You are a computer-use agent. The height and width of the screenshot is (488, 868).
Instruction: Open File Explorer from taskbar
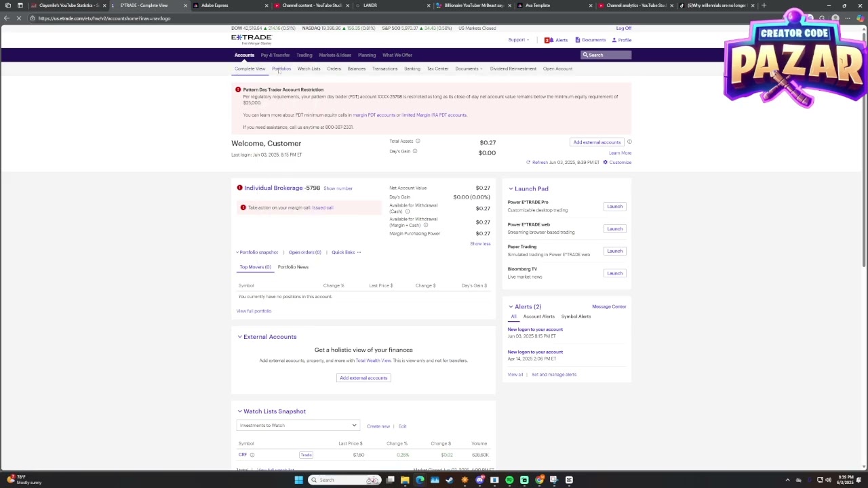405,480
